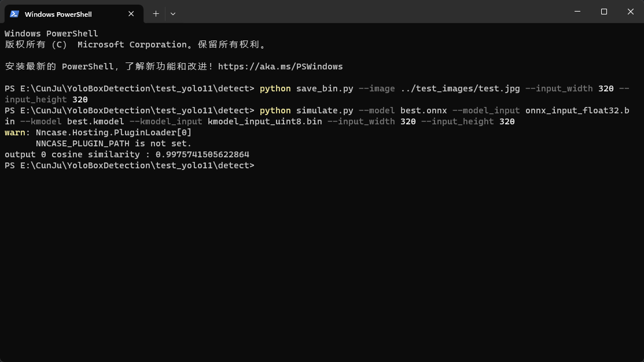644x362 pixels.
Task: Close the terminal window
Action: pos(631,12)
